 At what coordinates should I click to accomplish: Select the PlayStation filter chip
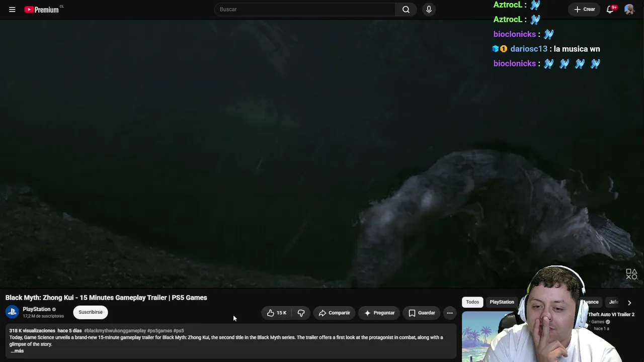point(502,302)
